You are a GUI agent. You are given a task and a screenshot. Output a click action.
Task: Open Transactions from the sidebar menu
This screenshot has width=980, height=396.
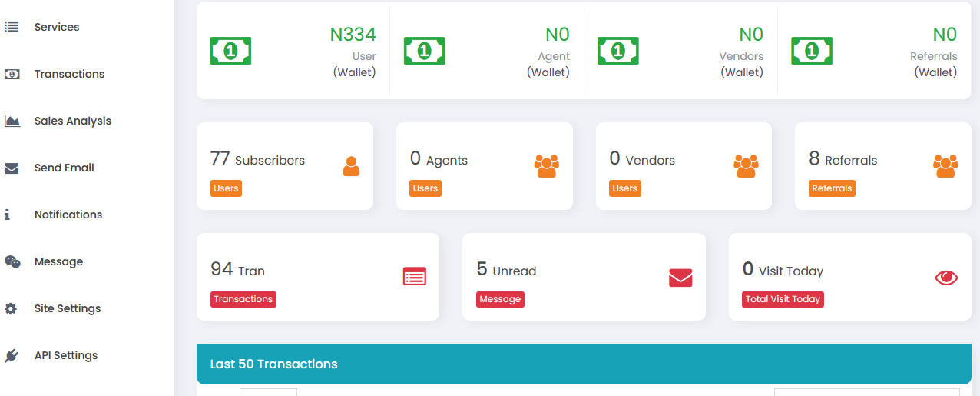pos(69,74)
